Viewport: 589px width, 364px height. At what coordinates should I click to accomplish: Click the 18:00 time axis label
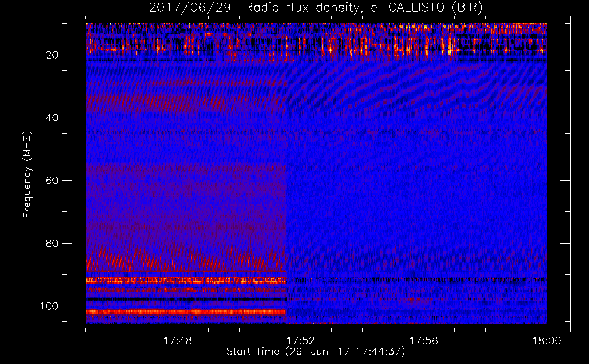click(547, 341)
